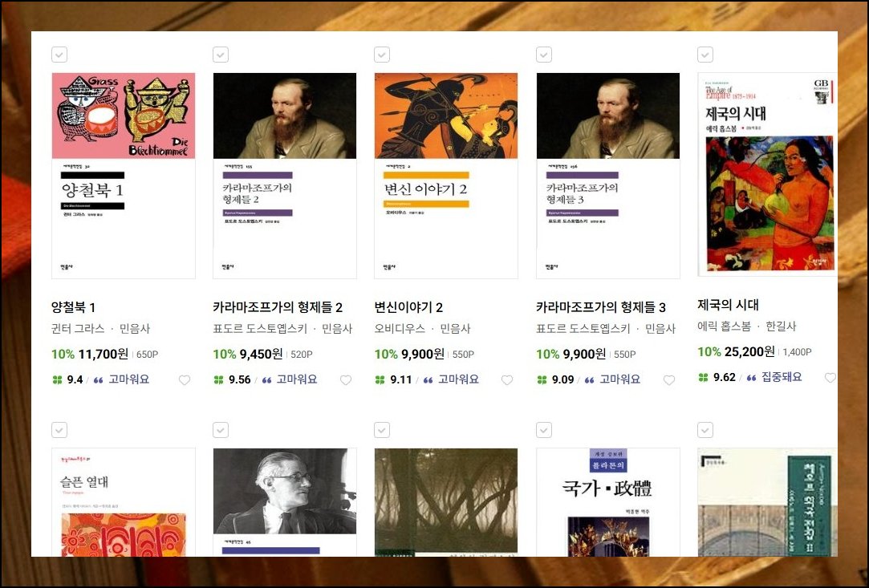Click clover rating icon beside 9.56
The height and width of the screenshot is (588, 869).
point(218,380)
